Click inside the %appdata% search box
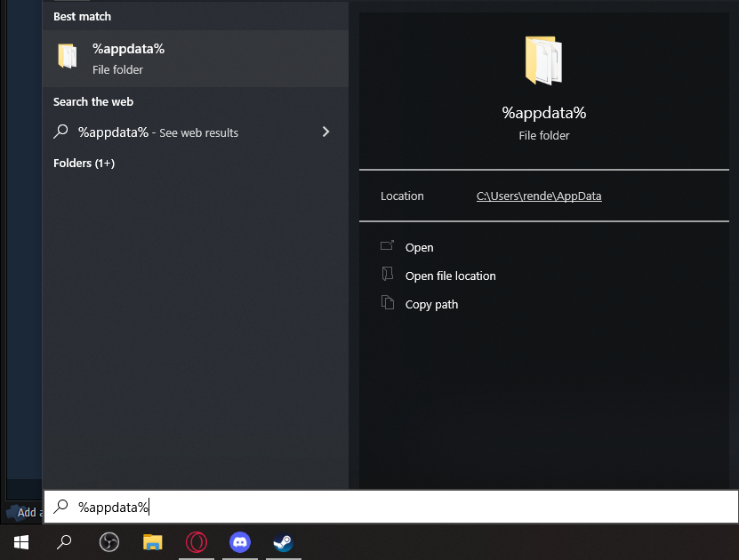 pyautogui.click(x=400, y=507)
